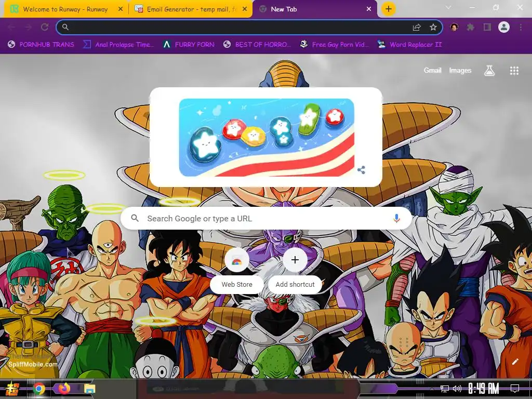Switch to the Email Generator tab
This screenshot has width=532, height=399.
[191, 9]
